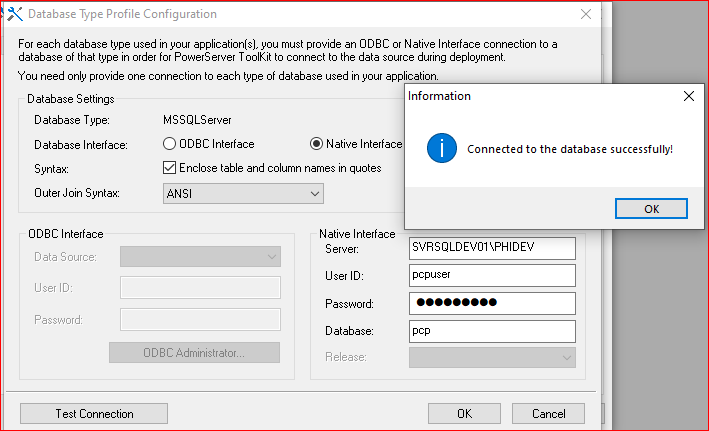Select the ODBC Interface radio button

coord(170,144)
